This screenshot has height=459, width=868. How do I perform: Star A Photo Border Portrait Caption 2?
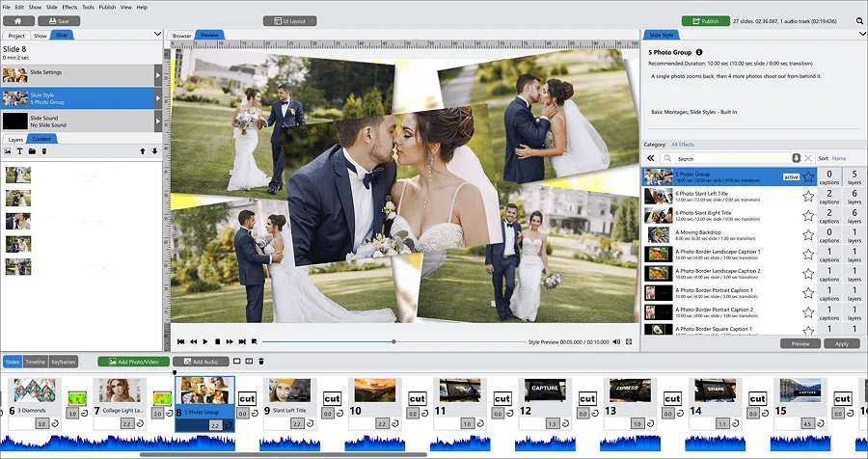point(808,312)
